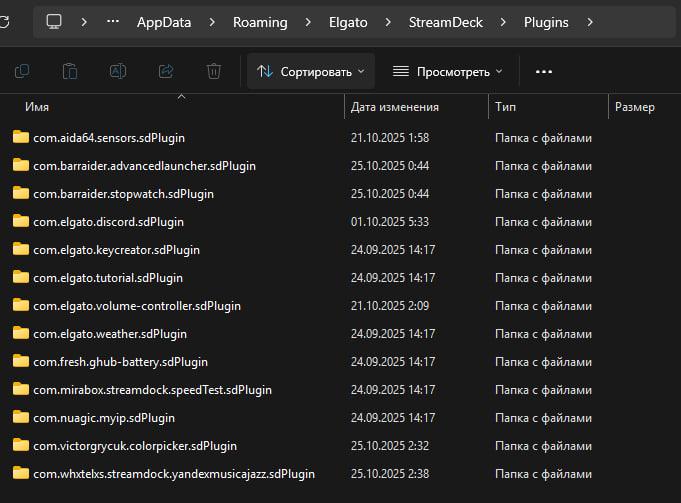This screenshot has width=681, height=503.
Task: Select the folder icon of com.elgato.discord.sdPlugin
Action: 21,221
